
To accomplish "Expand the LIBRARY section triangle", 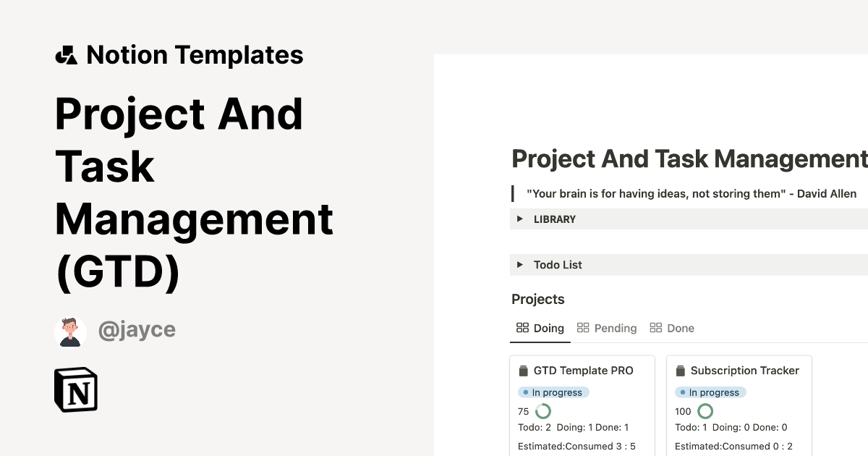I will tap(520, 219).
